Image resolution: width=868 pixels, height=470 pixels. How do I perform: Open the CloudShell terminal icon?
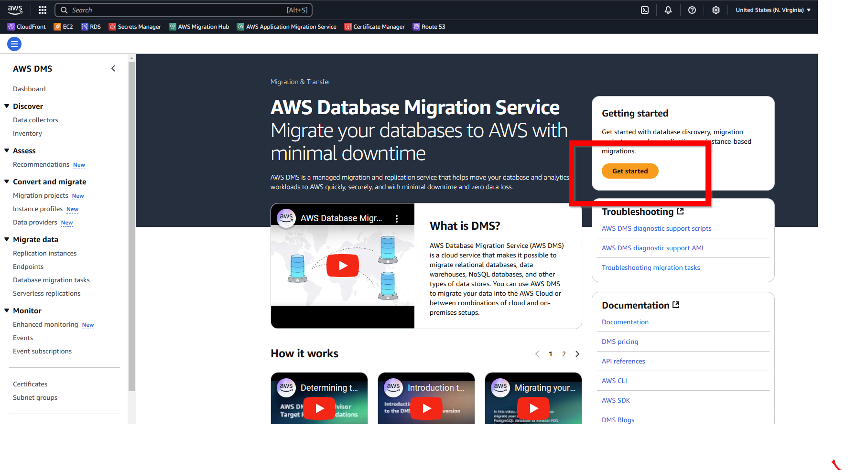[x=645, y=10]
